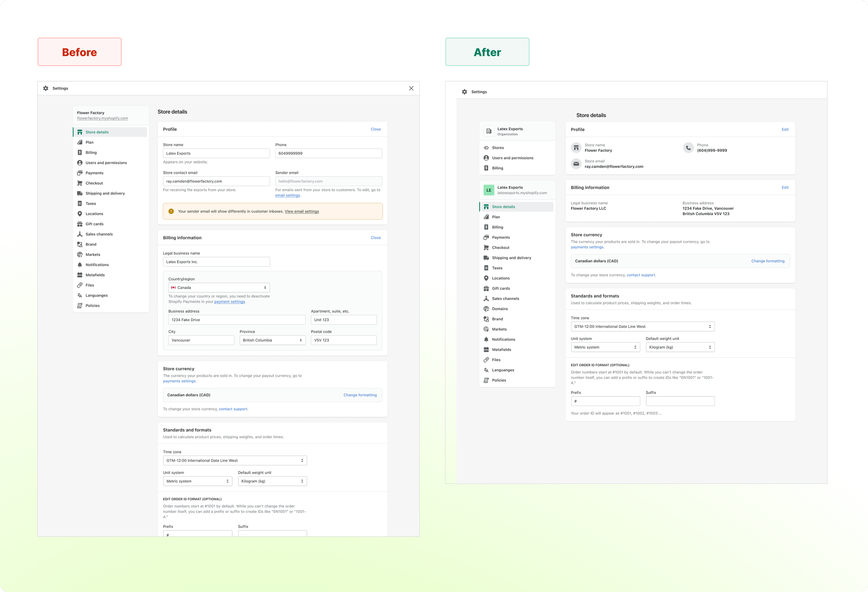Open Time zone dropdown below Billing information Edit

[642, 327]
